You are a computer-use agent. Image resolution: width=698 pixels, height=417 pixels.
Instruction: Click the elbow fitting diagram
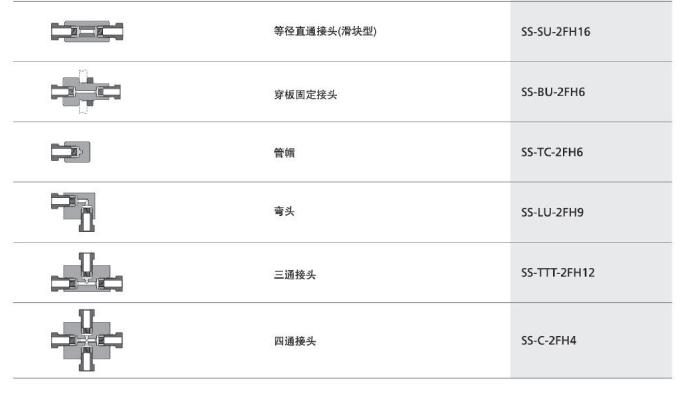pyautogui.click(x=73, y=212)
